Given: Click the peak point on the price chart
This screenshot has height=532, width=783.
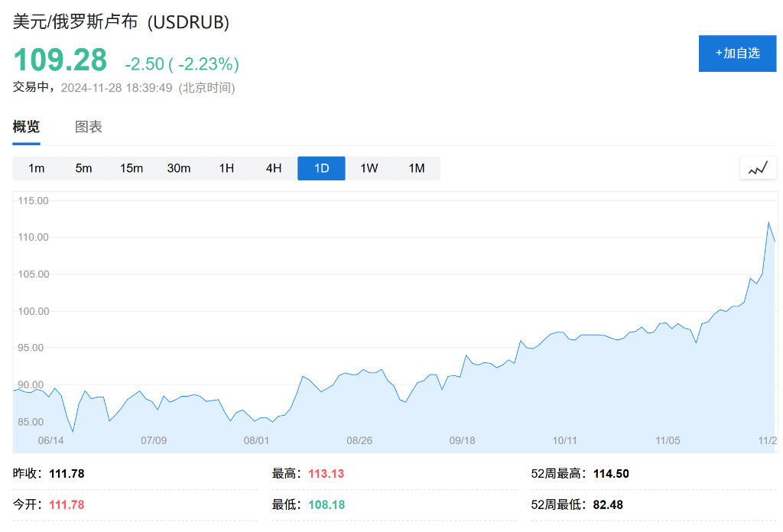Looking at the screenshot, I should [x=768, y=222].
